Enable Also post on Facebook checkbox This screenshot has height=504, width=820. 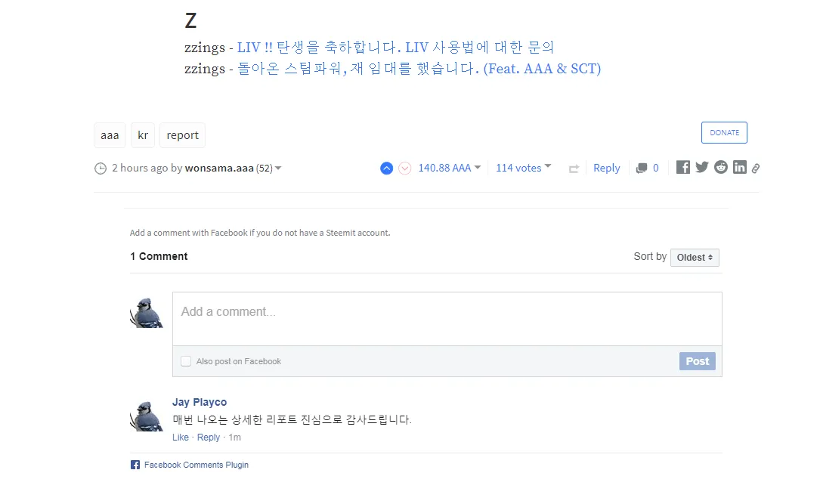[x=186, y=361]
